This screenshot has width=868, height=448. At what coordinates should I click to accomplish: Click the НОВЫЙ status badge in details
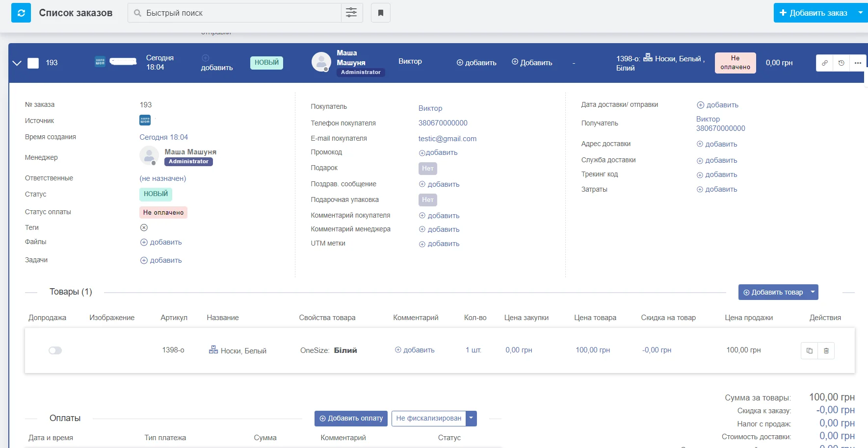pyautogui.click(x=156, y=194)
